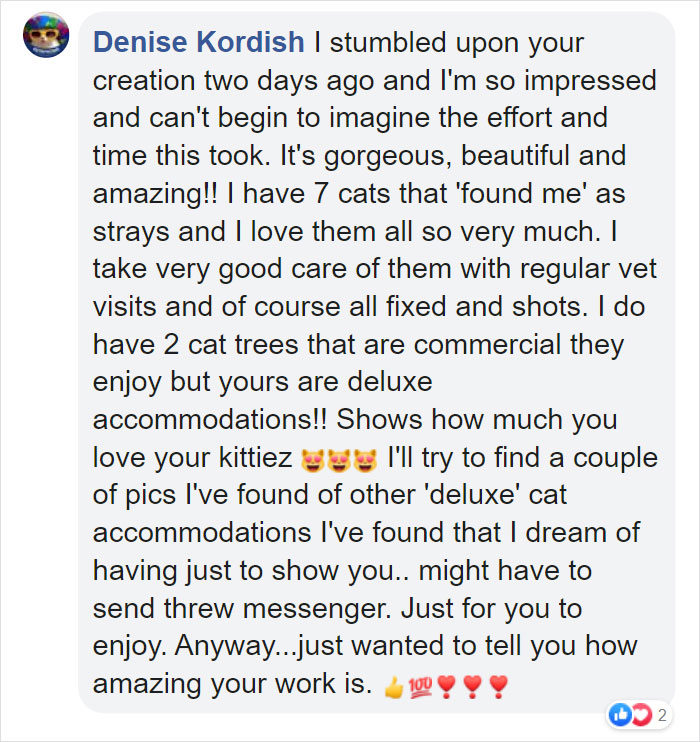Click the first heart-eyes cat emoji
This screenshot has width=700, height=742.
point(312,461)
